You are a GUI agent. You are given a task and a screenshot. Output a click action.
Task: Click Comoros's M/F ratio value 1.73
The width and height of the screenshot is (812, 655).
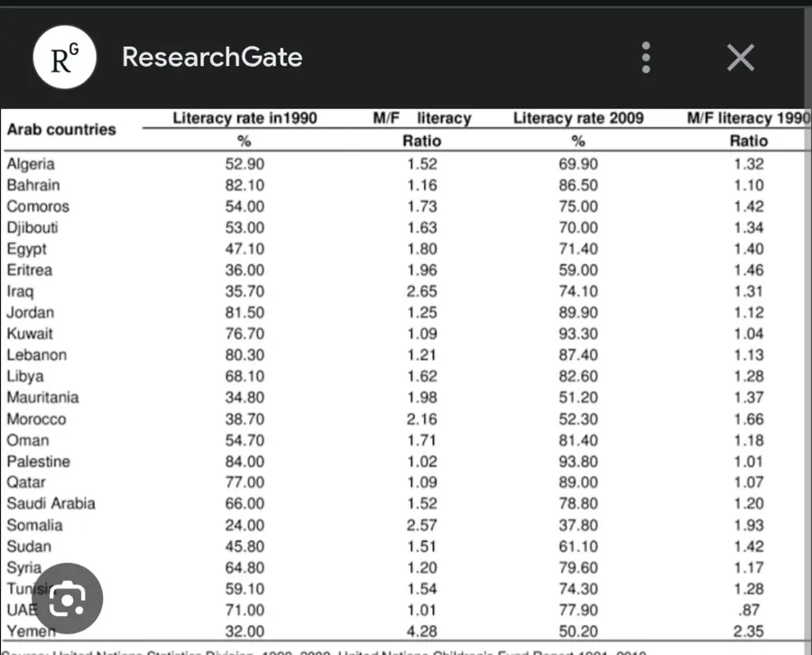(422, 207)
